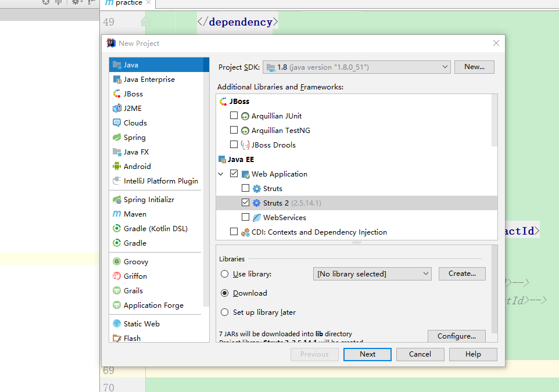Choose the Java FX folder icon

tap(117, 152)
